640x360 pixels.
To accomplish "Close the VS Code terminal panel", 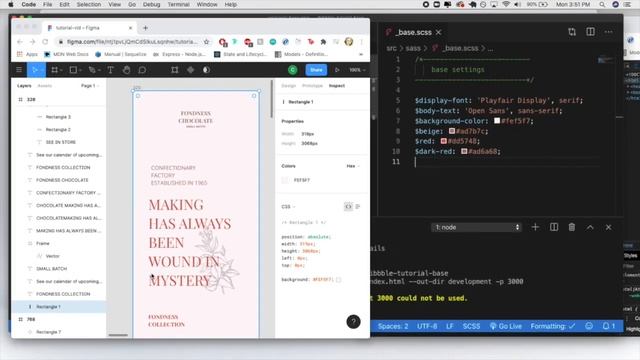I will tap(609, 227).
